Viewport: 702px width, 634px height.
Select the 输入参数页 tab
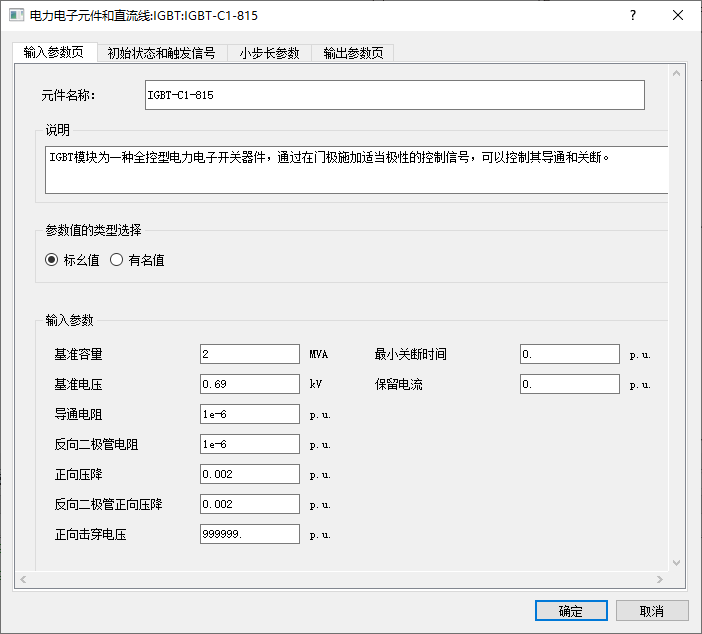click(54, 53)
